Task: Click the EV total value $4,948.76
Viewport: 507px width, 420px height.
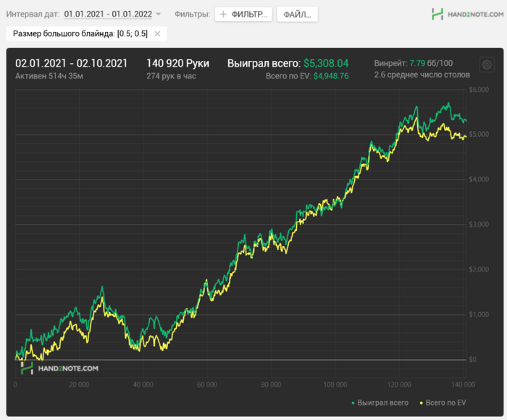Action: click(331, 76)
